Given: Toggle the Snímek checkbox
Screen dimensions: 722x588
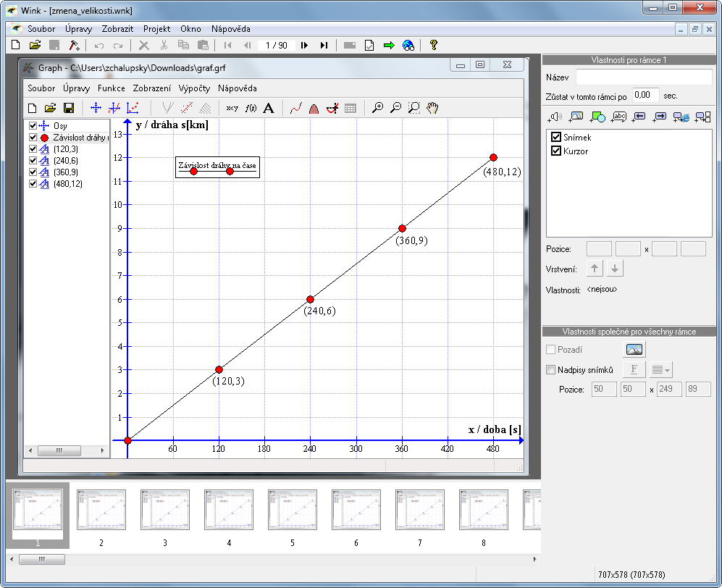Looking at the screenshot, I should [556, 138].
